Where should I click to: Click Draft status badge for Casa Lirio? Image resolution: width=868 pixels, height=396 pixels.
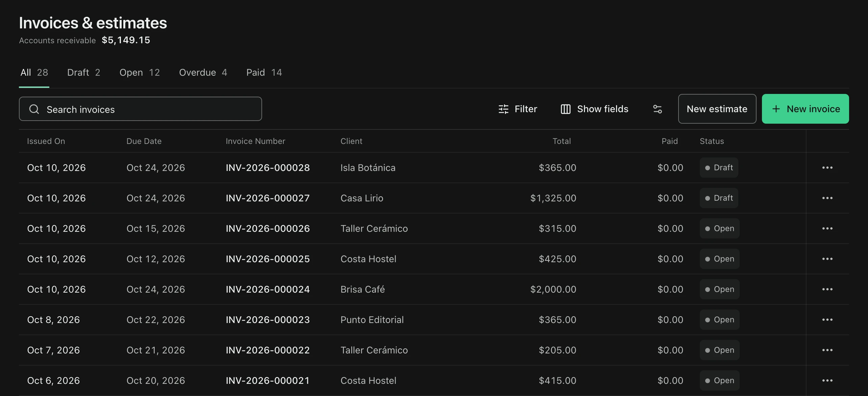coord(719,198)
